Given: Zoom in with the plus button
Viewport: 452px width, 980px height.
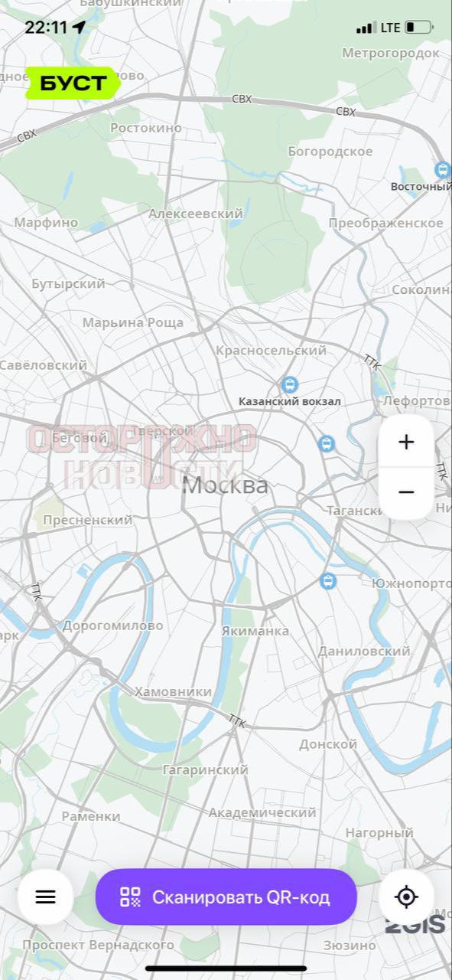Looking at the screenshot, I should pos(406,442).
